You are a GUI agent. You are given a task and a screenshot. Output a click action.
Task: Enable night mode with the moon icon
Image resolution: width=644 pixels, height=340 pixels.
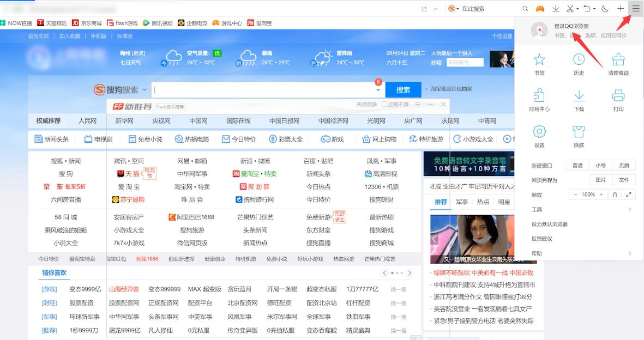605,9
